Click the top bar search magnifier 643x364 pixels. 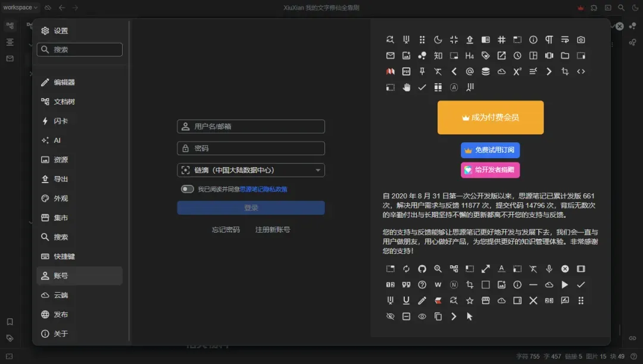621,7
